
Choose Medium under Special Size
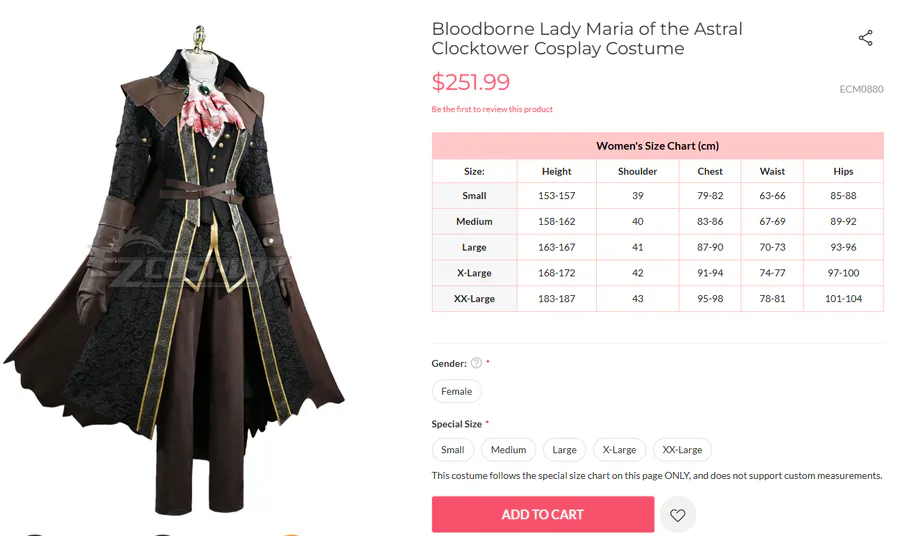click(508, 450)
